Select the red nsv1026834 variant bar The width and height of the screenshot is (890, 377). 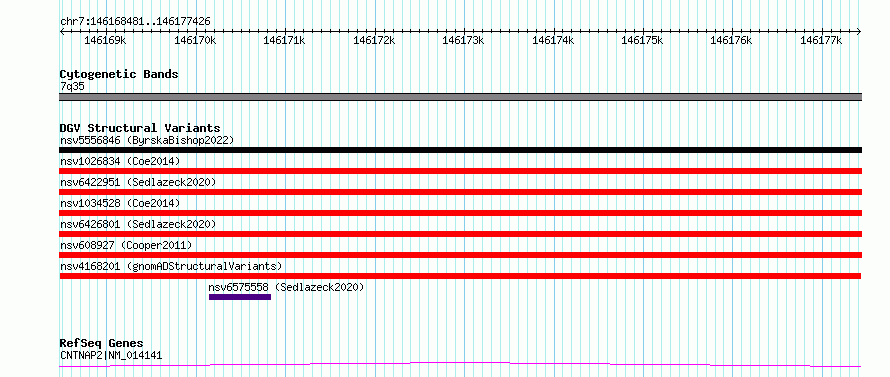(461, 171)
